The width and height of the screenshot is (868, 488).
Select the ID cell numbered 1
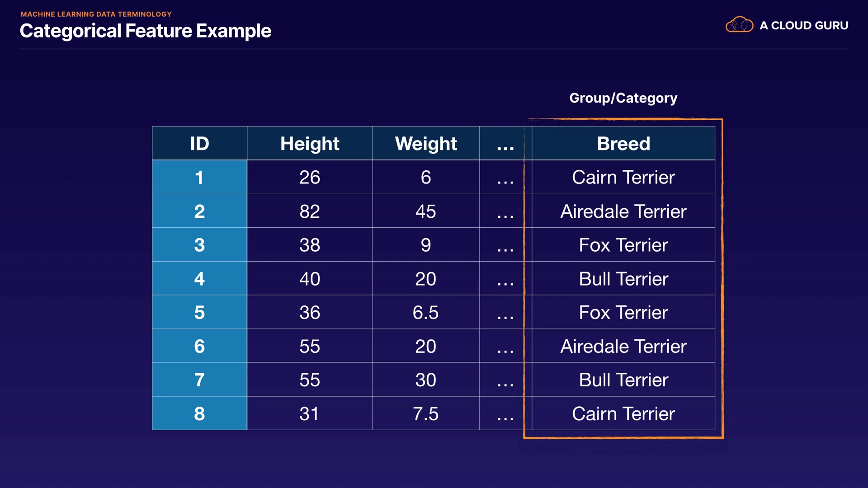point(199,177)
